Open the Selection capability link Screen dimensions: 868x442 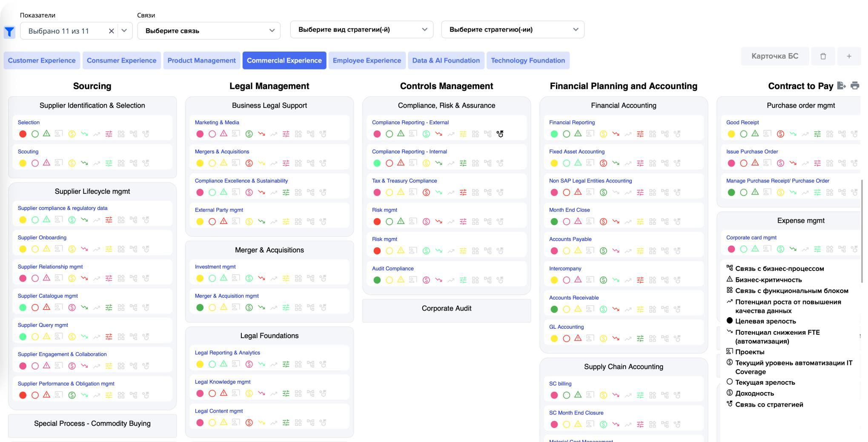pos(29,123)
